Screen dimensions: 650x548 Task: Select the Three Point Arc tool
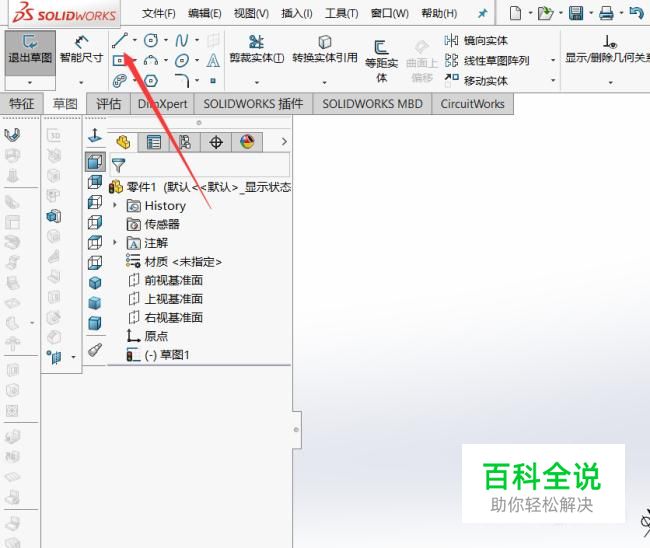tap(150, 61)
